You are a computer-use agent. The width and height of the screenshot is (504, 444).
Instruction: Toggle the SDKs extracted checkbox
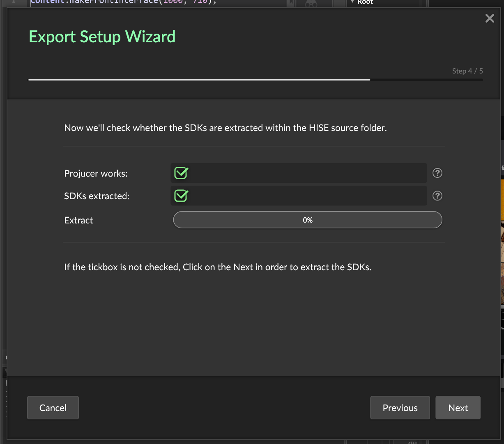click(181, 196)
